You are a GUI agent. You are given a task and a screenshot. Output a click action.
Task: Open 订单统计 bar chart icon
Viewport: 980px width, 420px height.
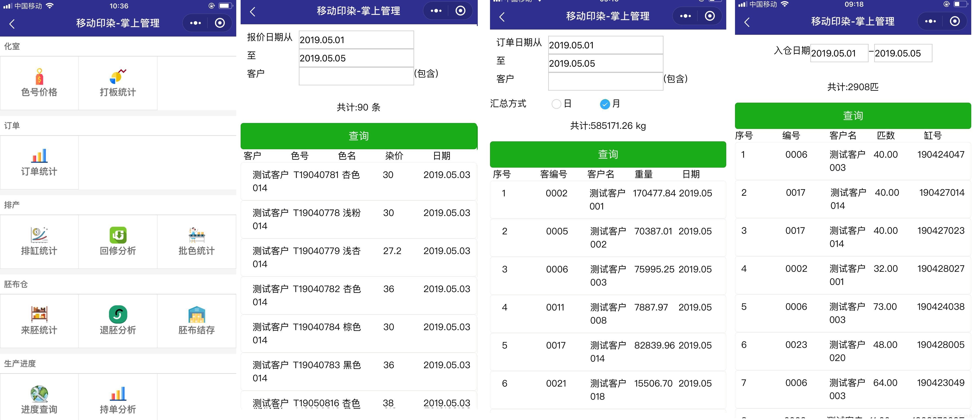pos(39,156)
